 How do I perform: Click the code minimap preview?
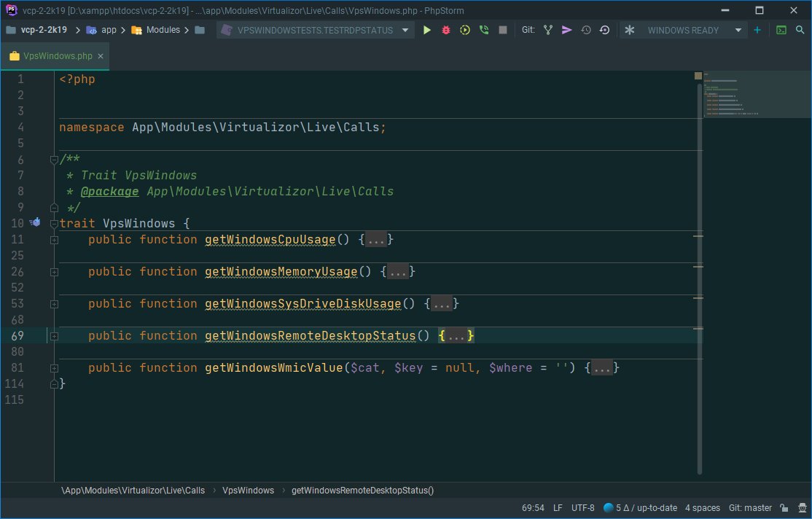tap(757, 94)
